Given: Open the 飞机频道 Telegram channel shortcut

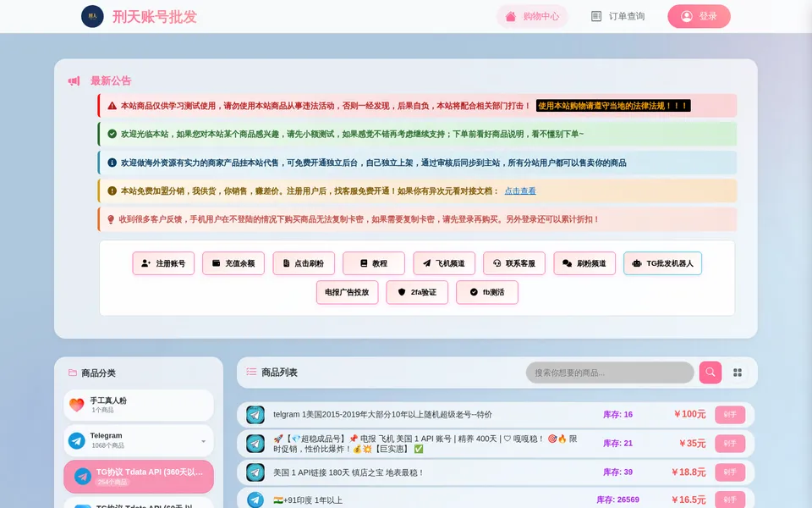Looking at the screenshot, I should [444, 263].
